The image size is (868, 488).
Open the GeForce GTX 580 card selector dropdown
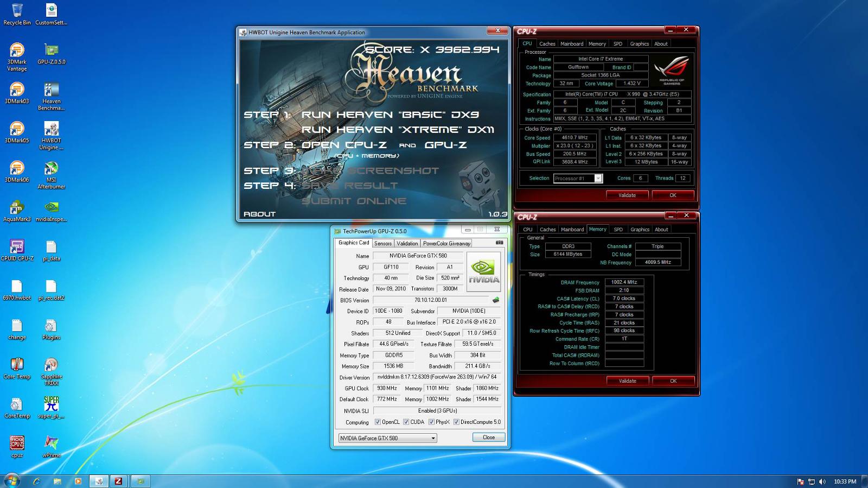pyautogui.click(x=387, y=438)
